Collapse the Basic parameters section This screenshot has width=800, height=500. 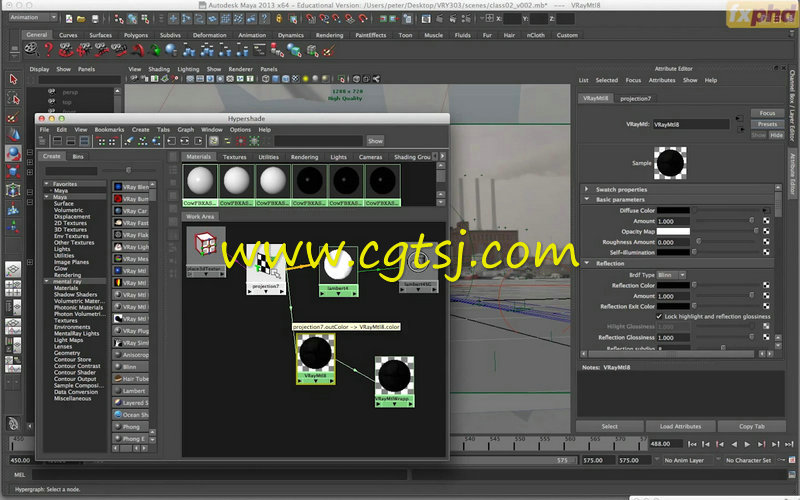586,199
